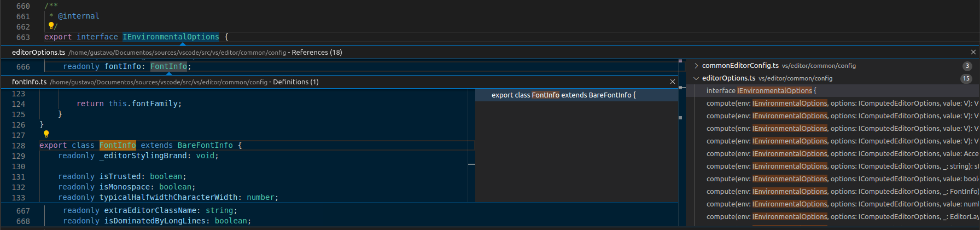Open the fontInfo.ts peek title link

point(29,82)
